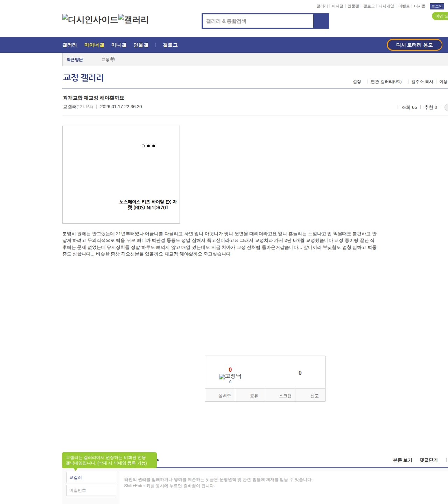The height and width of the screenshot is (504, 448).
Task: Share the post with 공유
Action: pos(250,395)
